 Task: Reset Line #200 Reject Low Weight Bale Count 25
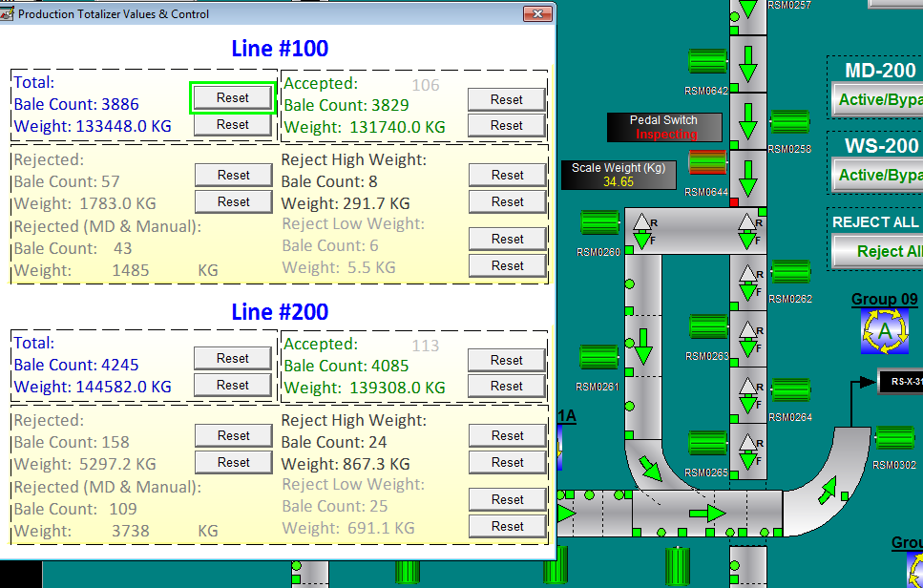tap(508, 499)
